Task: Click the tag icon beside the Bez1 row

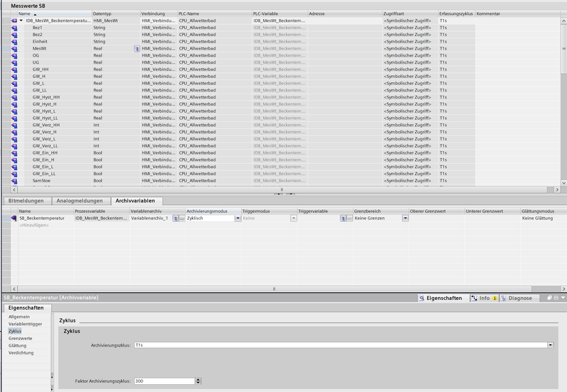Action: pyautogui.click(x=15, y=28)
